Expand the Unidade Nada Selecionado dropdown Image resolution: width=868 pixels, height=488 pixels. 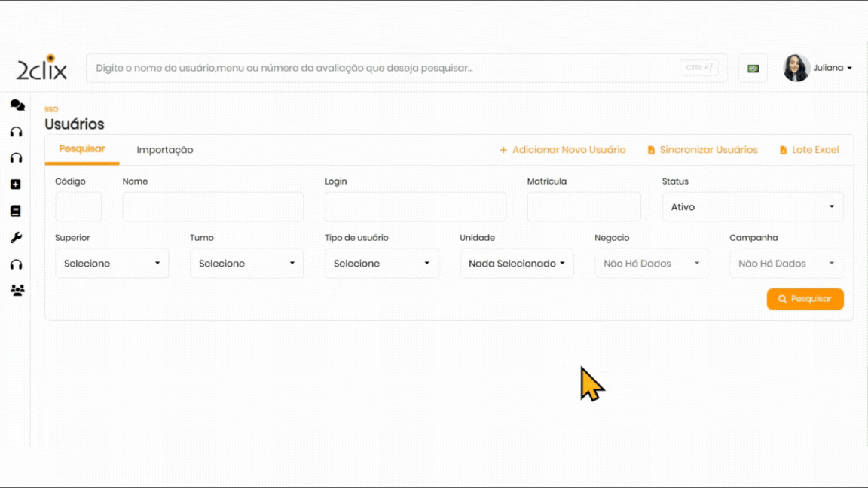pos(516,264)
